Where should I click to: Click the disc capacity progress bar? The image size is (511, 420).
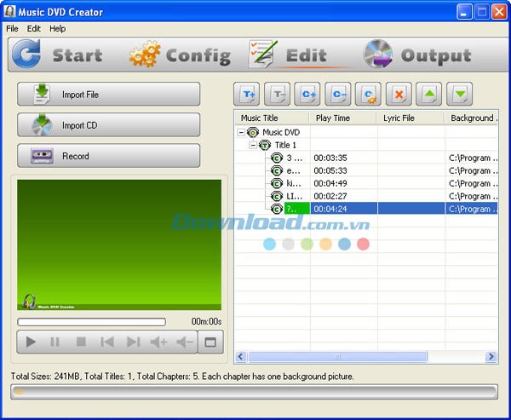(x=254, y=392)
